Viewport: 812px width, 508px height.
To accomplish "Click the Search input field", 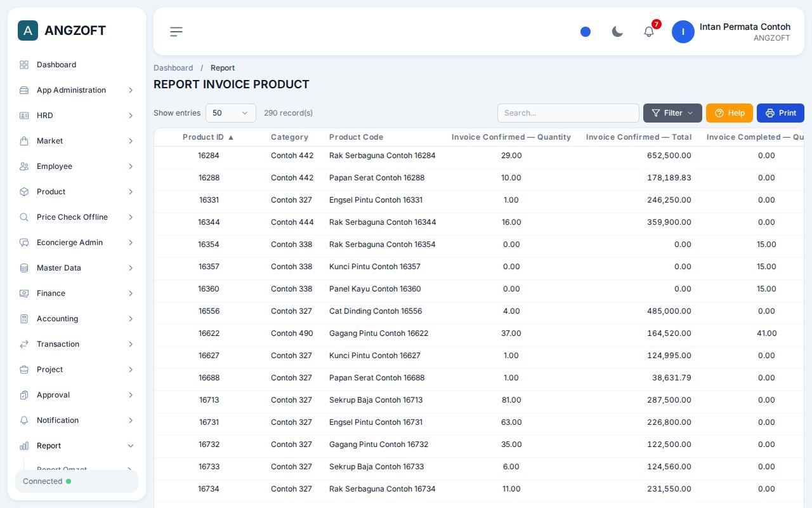I will tap(568, 113).
